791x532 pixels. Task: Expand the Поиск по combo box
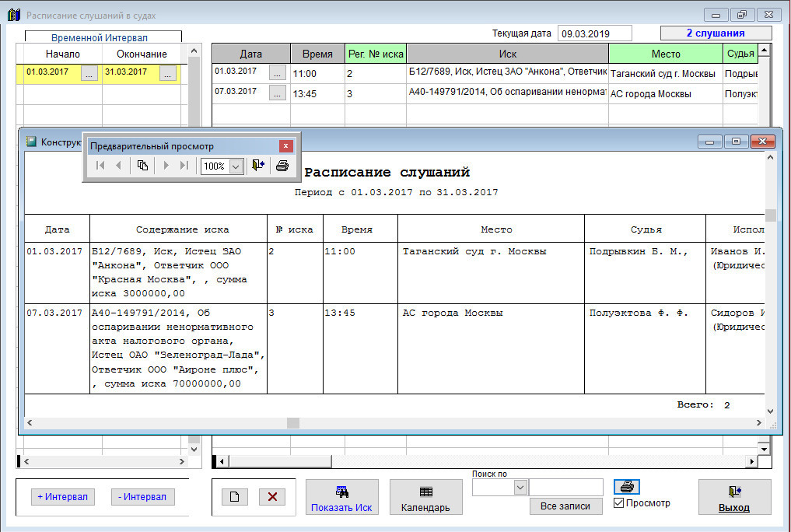click(x=520, y=487)
